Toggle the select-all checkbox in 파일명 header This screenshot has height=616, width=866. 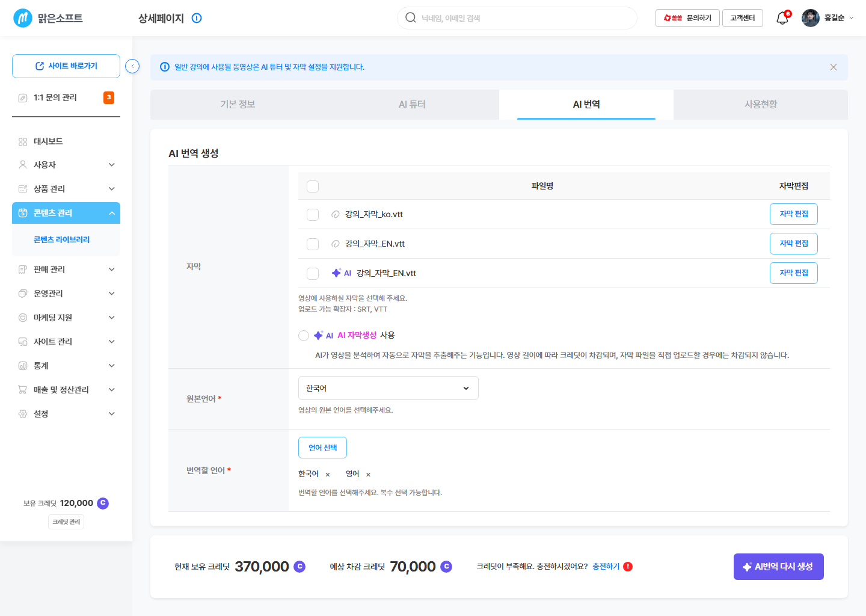click(x=313, y=186)
